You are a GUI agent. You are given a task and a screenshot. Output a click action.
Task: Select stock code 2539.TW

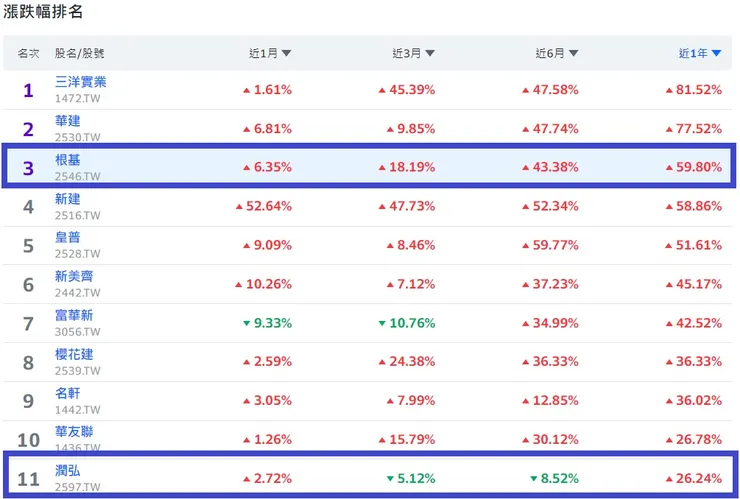pyautogui.click(x=77, y=371)
